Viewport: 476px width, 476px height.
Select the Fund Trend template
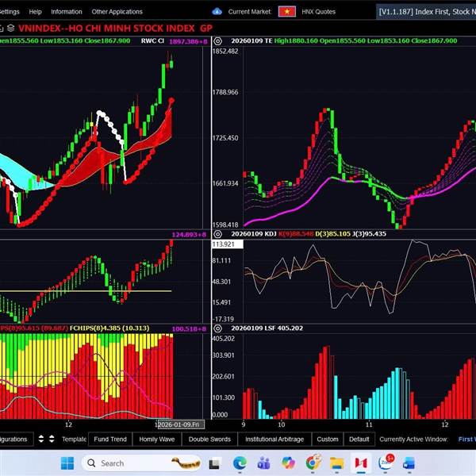tap(109, 439)
